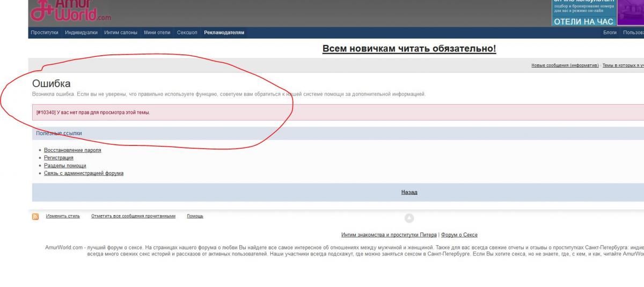Open the Регистрация link
Image resolution: width=644 pixels, height=287 pixels.
coord(58,158)
